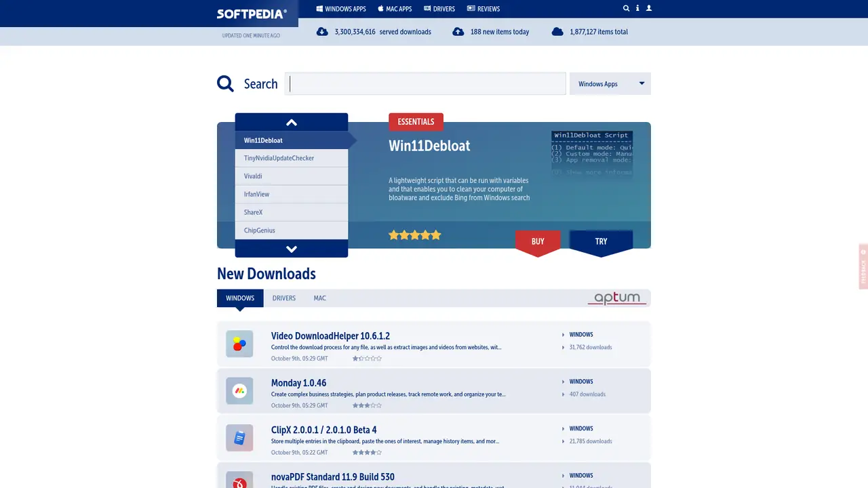The width and height of the screenshot is (868, 488).
Task: Click the Essentials badge
Action: point(416,122)
